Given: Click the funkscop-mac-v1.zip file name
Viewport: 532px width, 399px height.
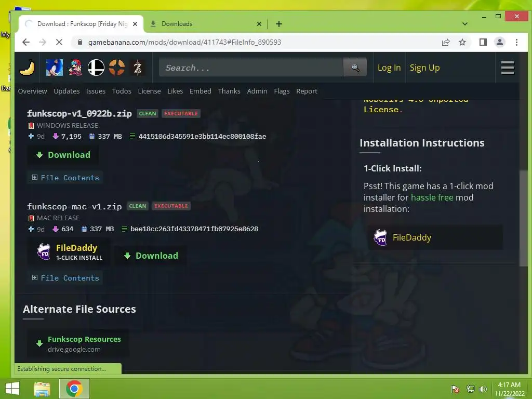Looking at the screenshot, I should click(x=74, y=206).
